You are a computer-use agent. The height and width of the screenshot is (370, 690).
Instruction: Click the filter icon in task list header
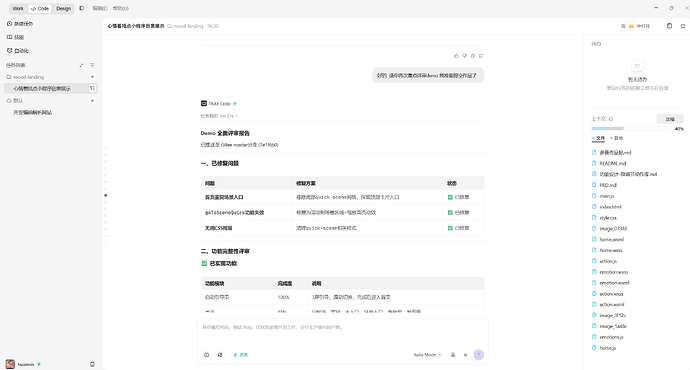[x=92, y=65]
